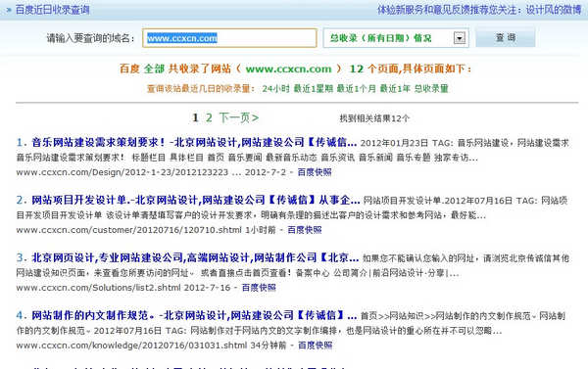Open the 总收录（所有日期）情况 dropdown

coord(396,38)
